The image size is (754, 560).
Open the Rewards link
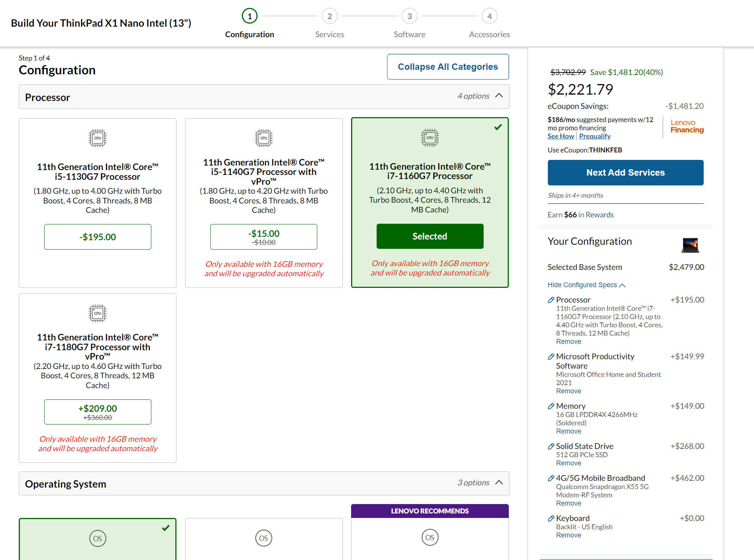point(600,215)
